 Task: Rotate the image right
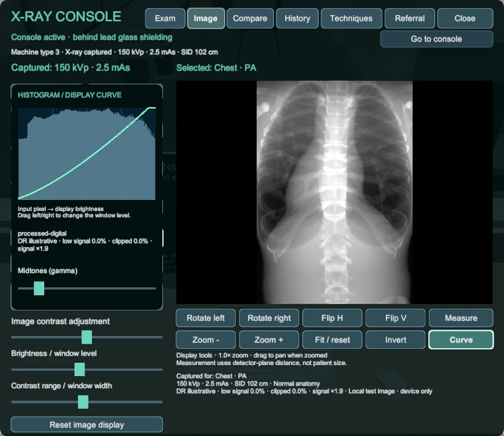pos(269,318)
